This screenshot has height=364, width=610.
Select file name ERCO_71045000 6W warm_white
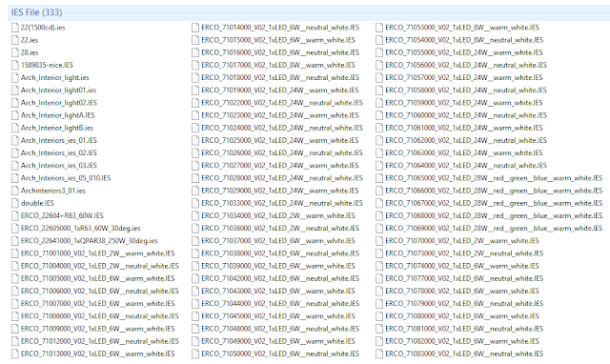point(278,316)
